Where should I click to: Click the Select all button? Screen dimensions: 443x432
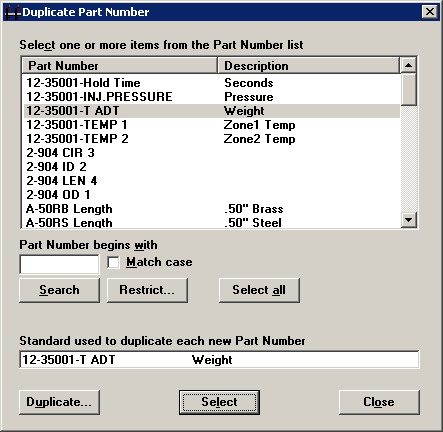click(259, 290)
